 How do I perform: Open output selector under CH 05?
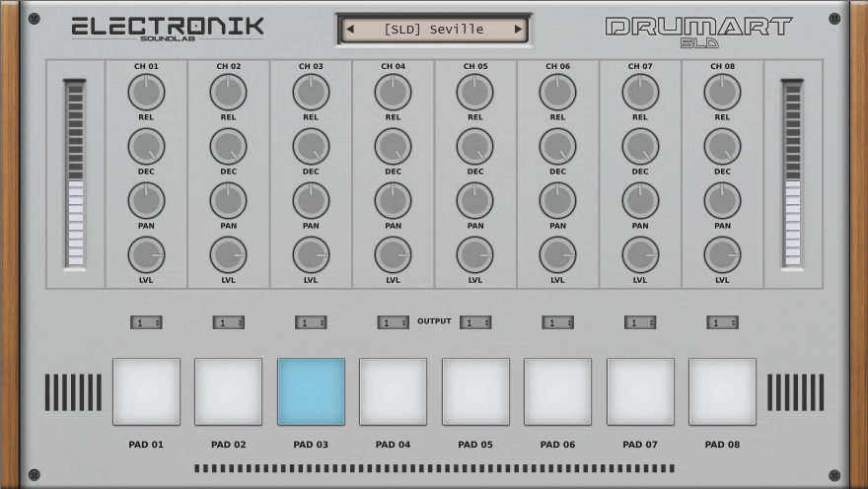(475, 322)
